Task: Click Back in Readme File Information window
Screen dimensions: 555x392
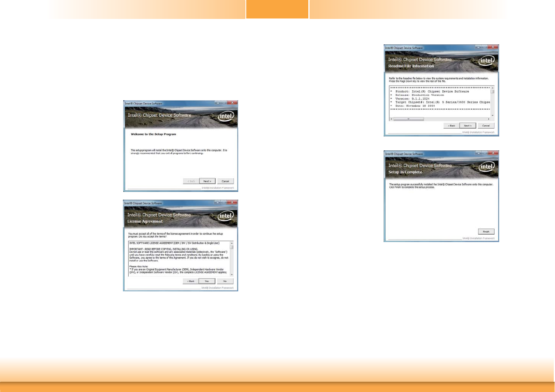Action: 451,126
